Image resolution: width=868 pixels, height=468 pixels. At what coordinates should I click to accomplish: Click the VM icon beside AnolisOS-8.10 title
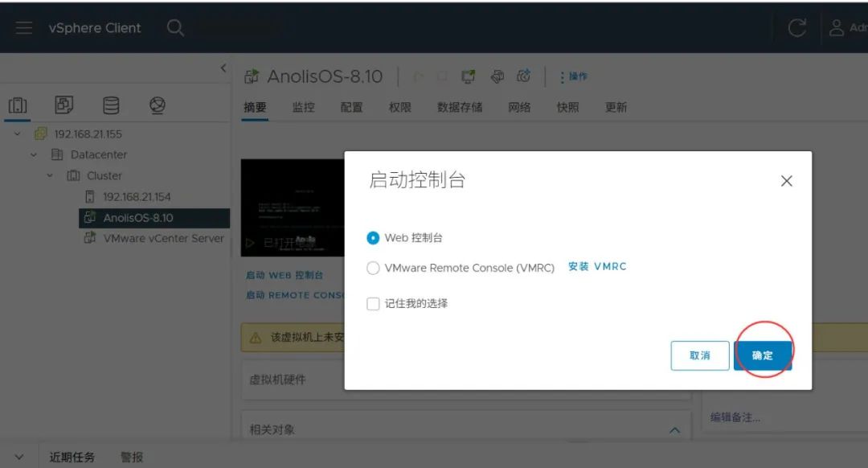coord(252,76)
